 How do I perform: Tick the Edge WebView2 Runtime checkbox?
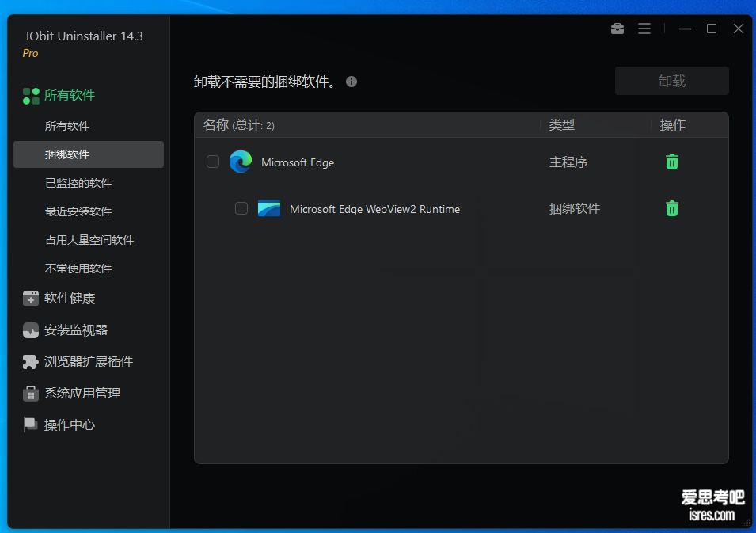241,208
